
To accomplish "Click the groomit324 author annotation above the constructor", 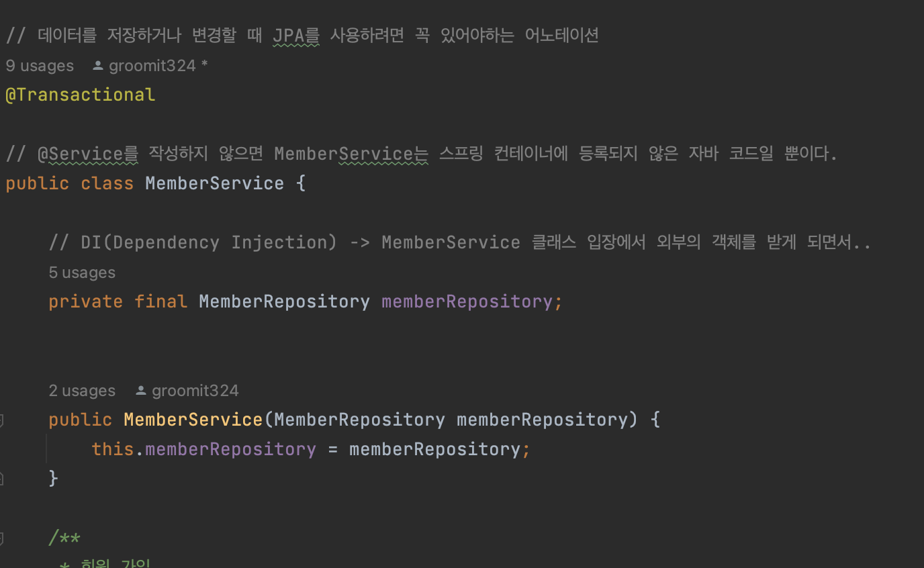I will coord(195,389).
